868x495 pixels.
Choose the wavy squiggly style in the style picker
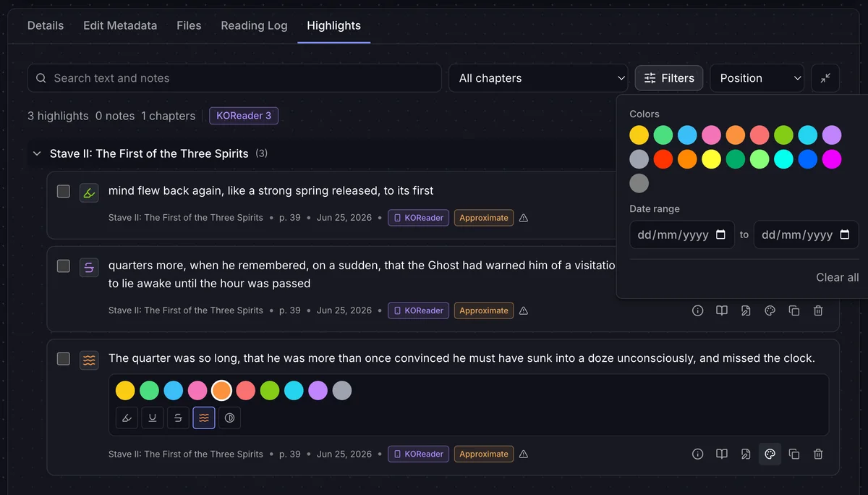[x=204, y=418]
